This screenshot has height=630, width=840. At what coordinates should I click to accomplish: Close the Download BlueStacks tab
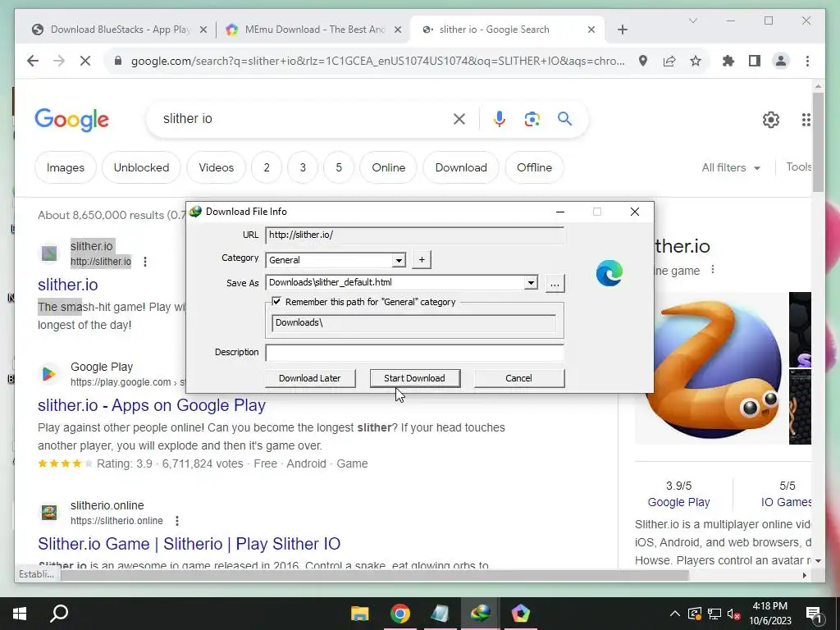click(x=203, y=30)
